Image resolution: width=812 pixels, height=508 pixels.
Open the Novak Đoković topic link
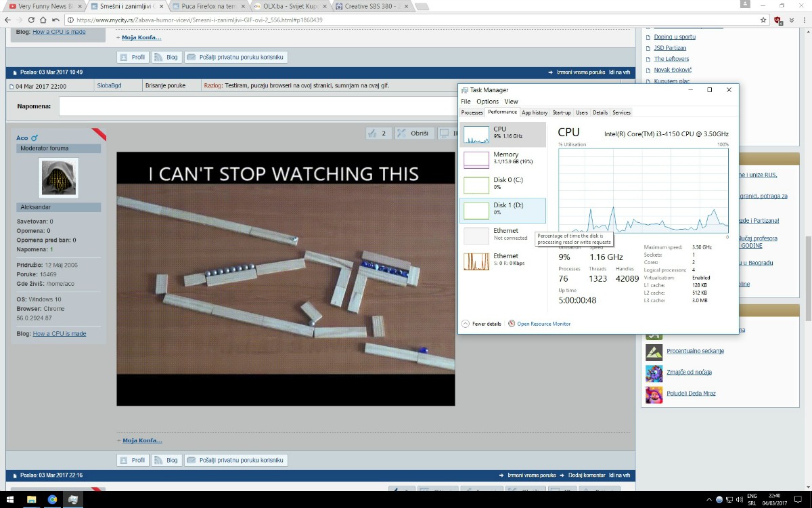(673, 70)
